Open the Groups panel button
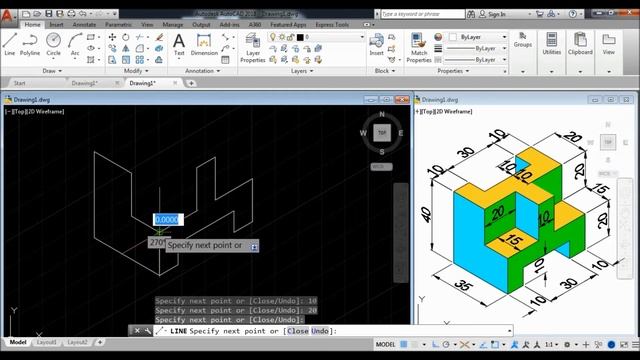The image size is (640, 360). [522, 40]
